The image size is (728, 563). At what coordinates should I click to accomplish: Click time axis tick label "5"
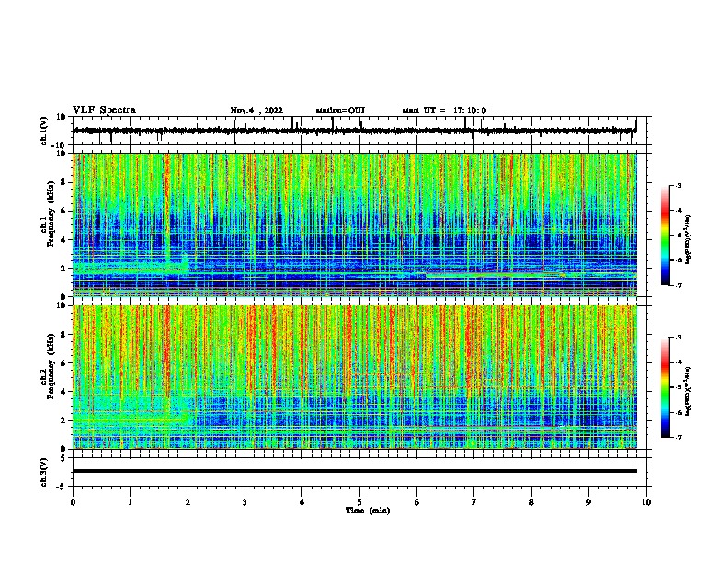tap(359, 502)
